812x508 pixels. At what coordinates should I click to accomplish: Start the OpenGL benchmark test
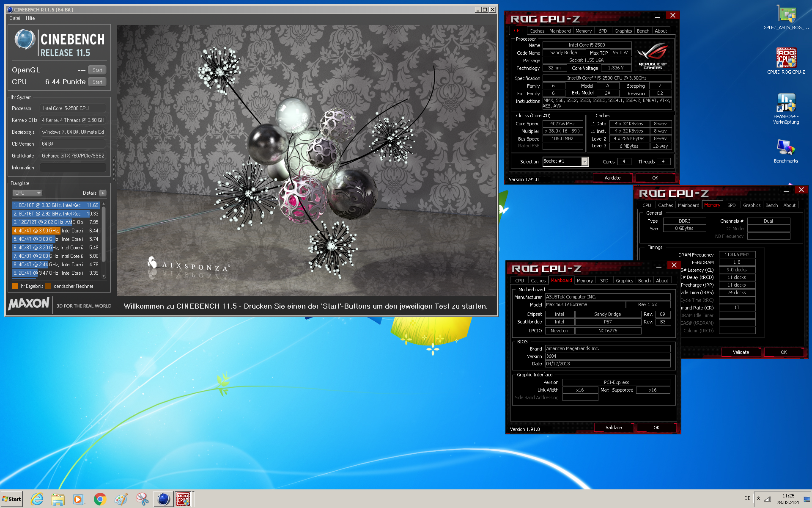tap(97, 70)
